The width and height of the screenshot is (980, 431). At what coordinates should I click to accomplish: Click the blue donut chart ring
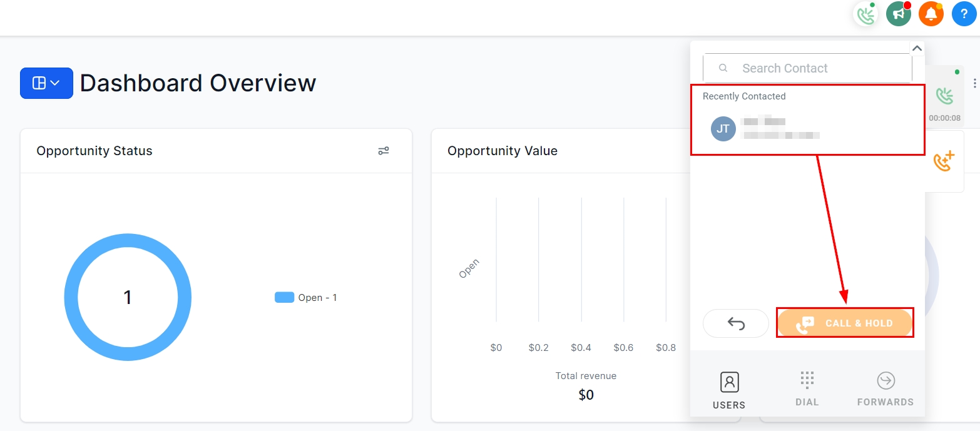(71, 297)
